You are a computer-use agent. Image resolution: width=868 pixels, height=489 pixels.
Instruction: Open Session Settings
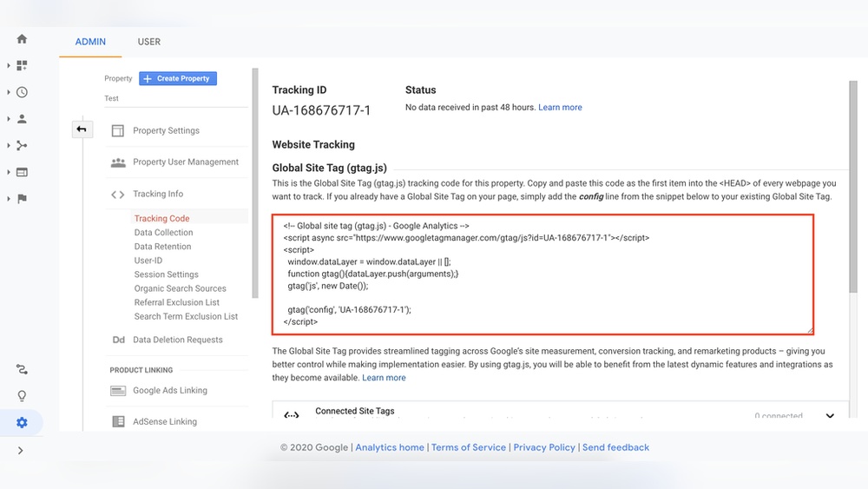166,274
